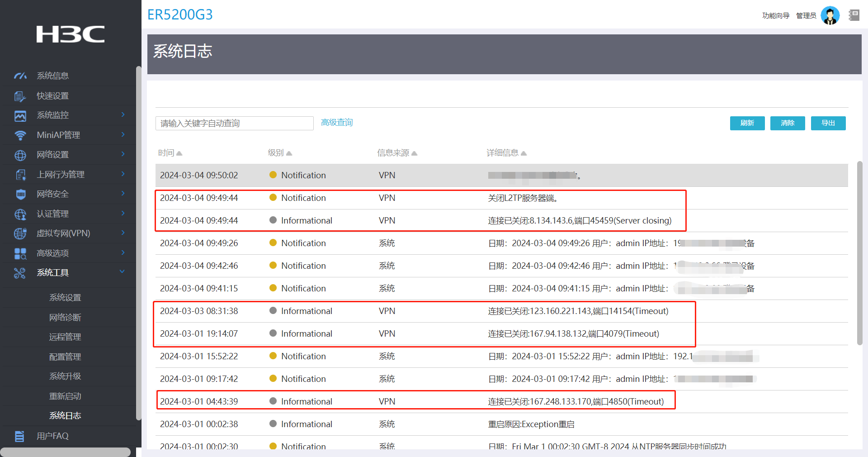
Task: Open the 配置管理 submenu item
Action: [65, 357]
